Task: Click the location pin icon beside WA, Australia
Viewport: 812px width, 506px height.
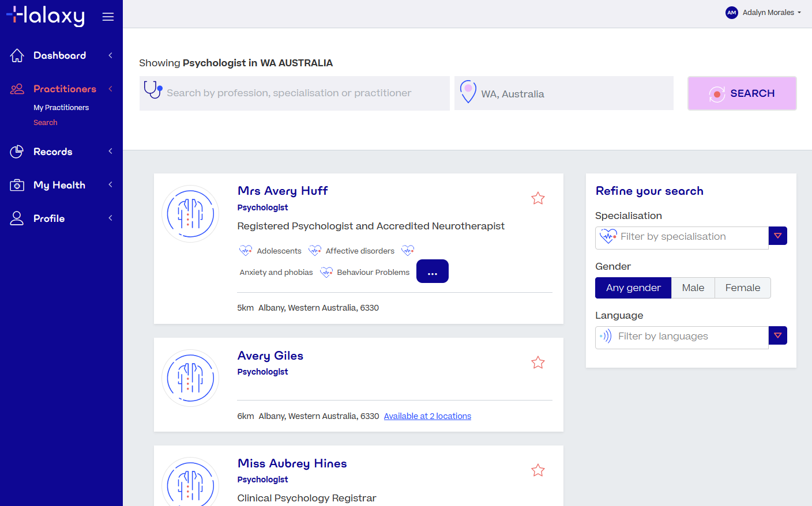Action: click(x=468, y=92)
